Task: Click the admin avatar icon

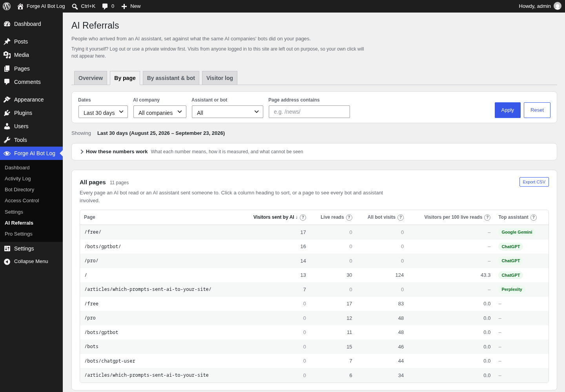Action: tap(557, 6)
